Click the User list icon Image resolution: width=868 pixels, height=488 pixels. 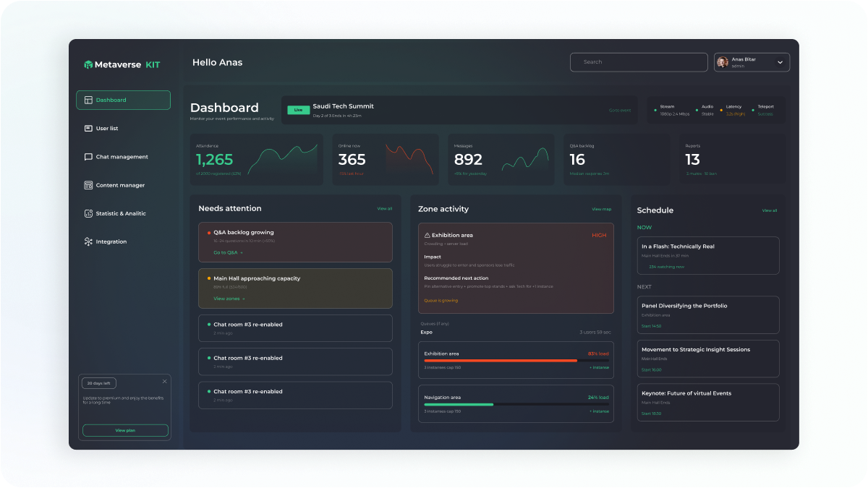tap(88, 129)
